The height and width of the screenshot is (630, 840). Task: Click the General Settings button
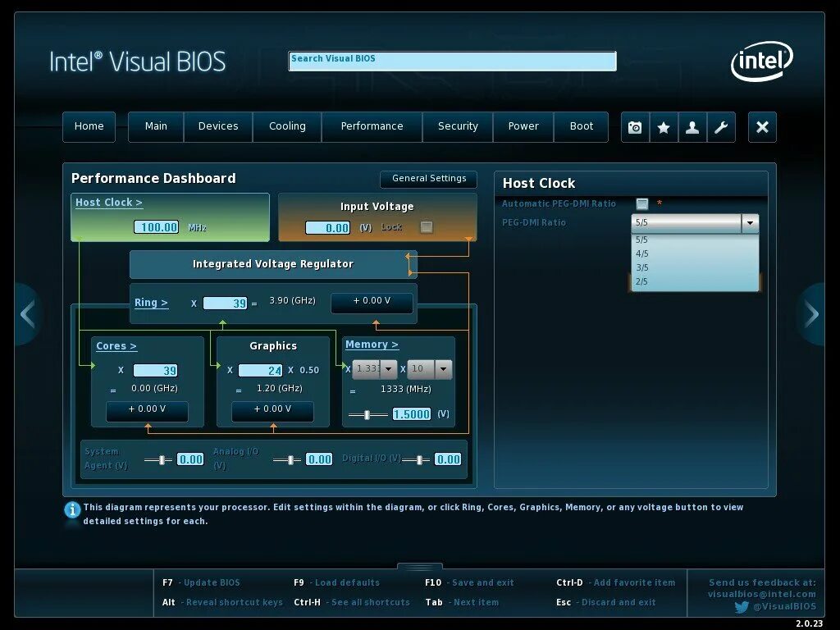428,179
